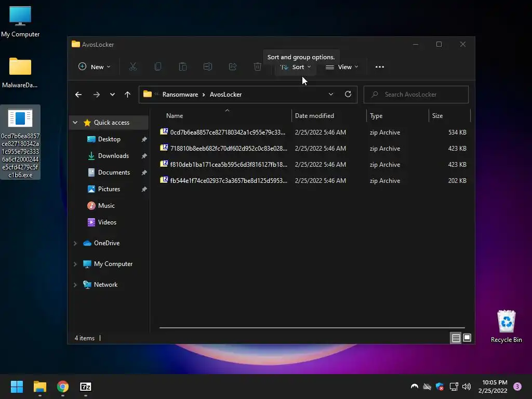The height and width of the screenshot is (399, 532).
Task: Select the MalwareDa... desktop folder
Action: click(x=20, y=72)
